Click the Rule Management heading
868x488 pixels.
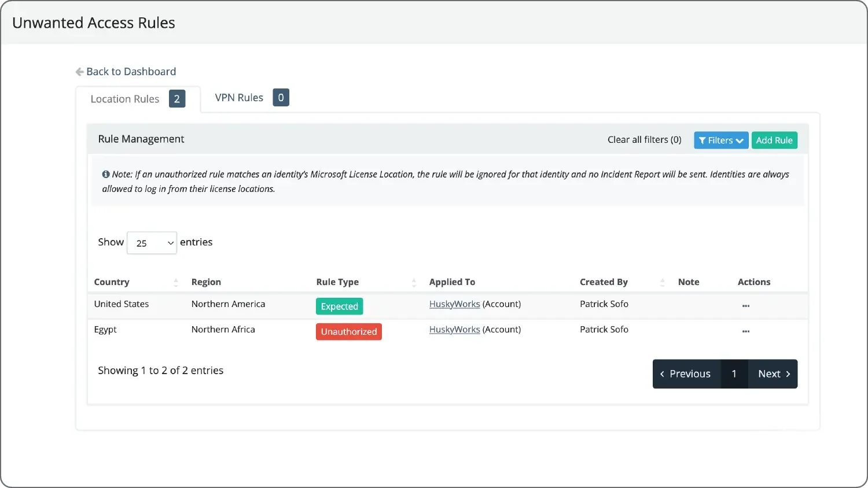tap(141, 139)
